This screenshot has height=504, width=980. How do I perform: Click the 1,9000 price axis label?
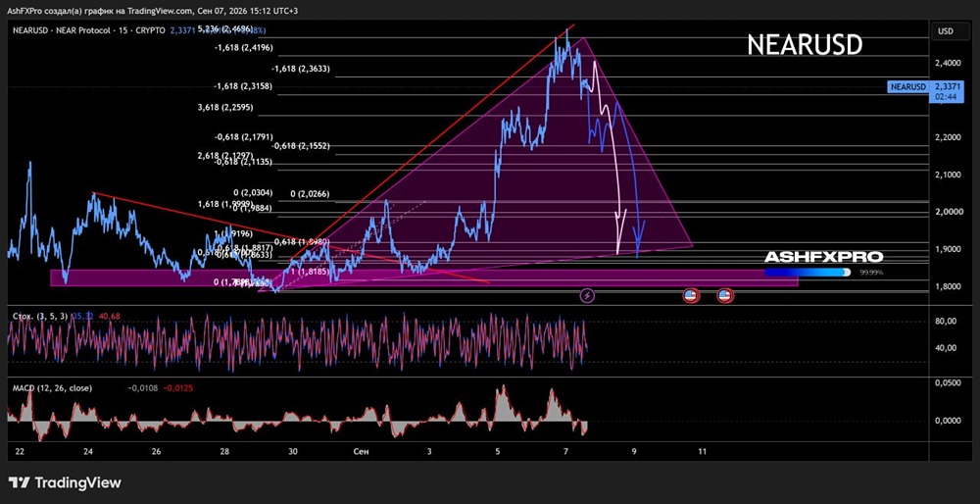tap(948, 249)
